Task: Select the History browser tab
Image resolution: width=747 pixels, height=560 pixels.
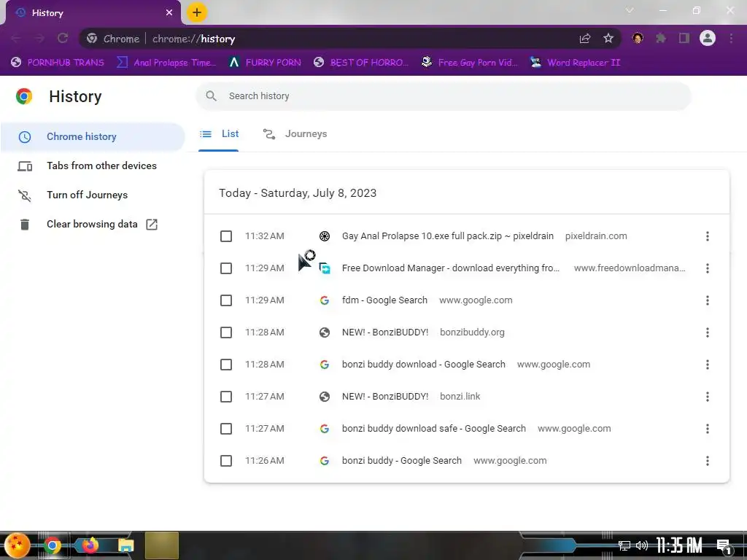Action: click(x=93, y=13)
